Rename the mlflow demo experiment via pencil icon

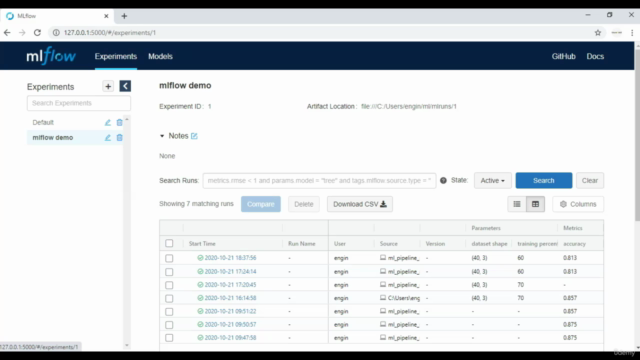[x=108, y=138]
